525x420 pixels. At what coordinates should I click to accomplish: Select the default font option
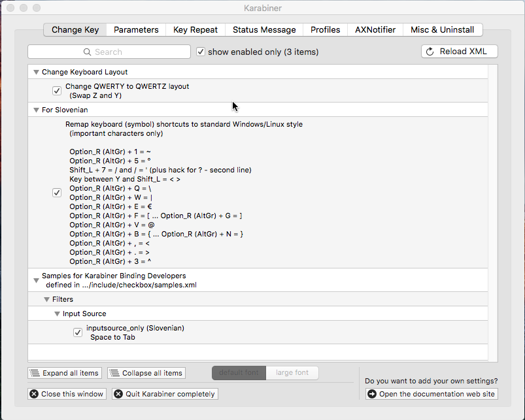tap(239, 372)
